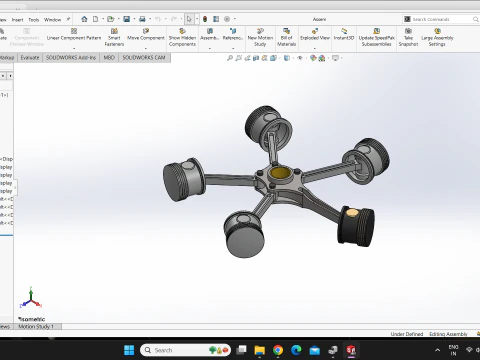Screen dimensions: 480x360
Task: Click Linear Component Pattern tool
Action: (x=74, y=35)
